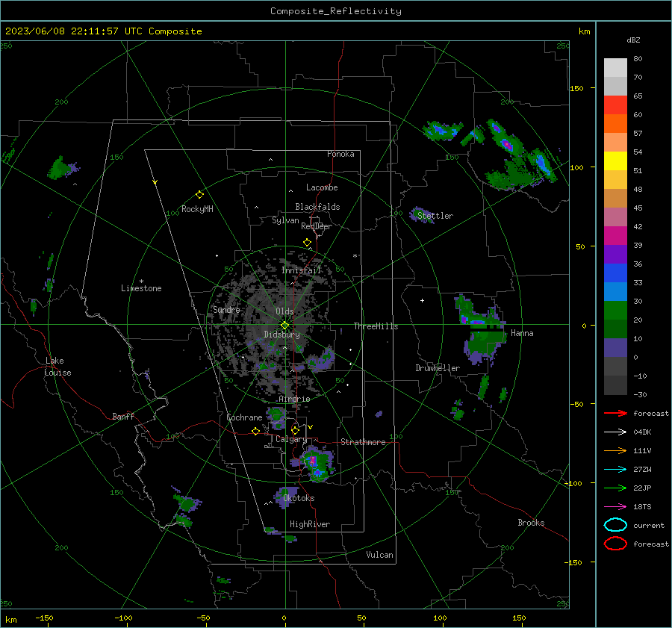
Task: Click the Composite_Reflectivity title
Action: (x=335, y=11)
